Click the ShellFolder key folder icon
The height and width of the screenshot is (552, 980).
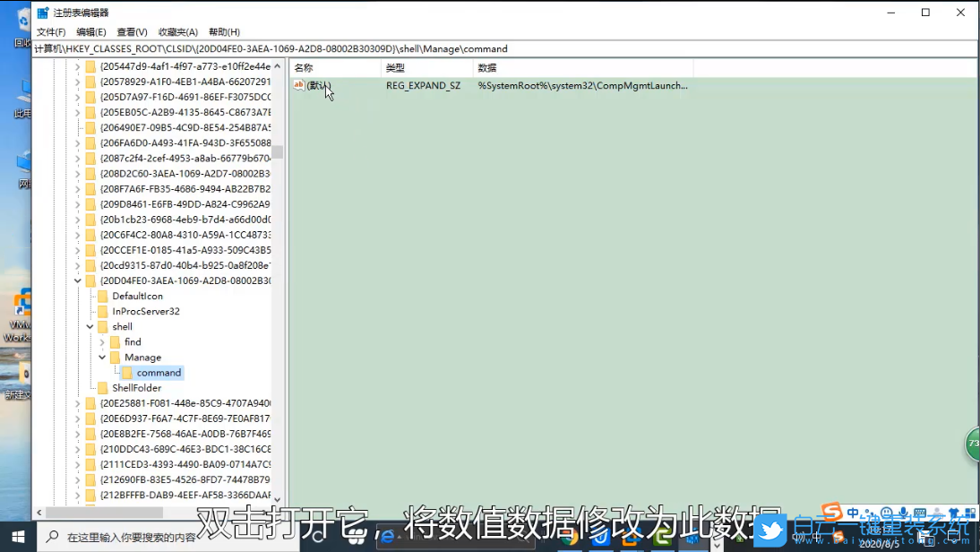(x=102, y=388)
